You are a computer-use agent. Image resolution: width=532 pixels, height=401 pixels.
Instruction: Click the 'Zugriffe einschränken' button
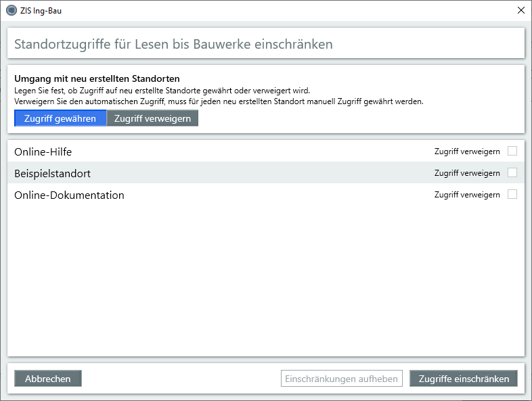(x=464, y=379)
